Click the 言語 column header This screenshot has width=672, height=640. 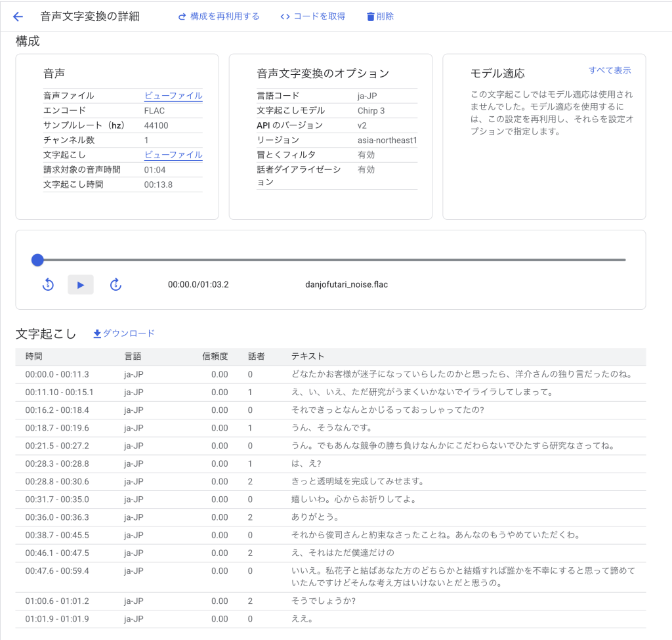tap(133, 356)
